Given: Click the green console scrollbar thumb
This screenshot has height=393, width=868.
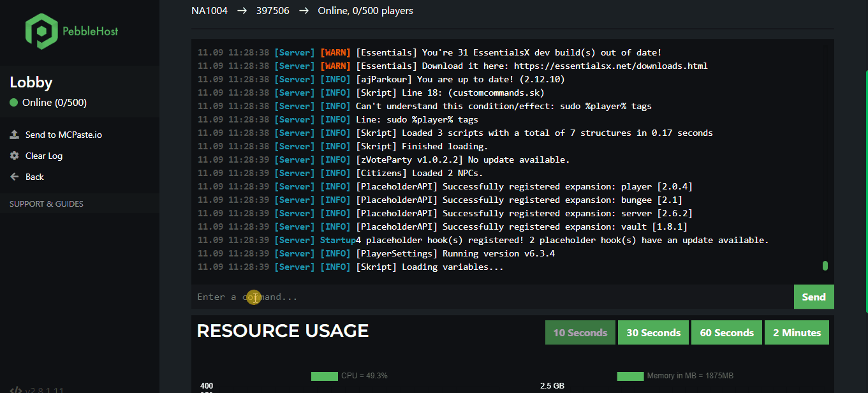Looking at the screenshot, I should click(825, 265).
